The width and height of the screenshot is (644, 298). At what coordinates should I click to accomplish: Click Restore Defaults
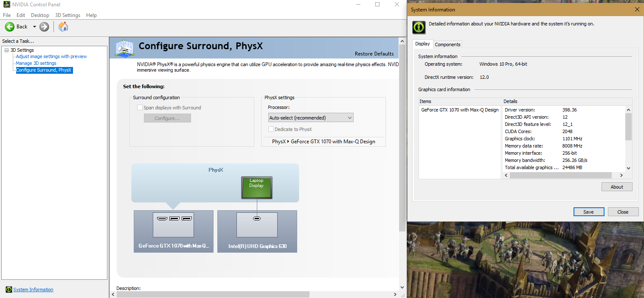click(x=374, y=54)
